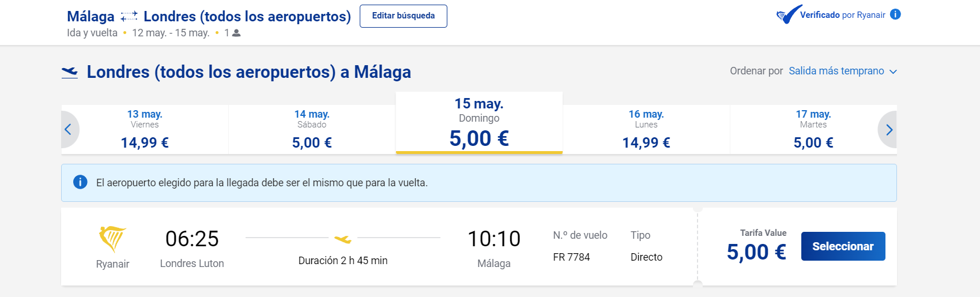The image size is (980, 297).
Task: Click the airplane icon beside the Londres a Málaga heading
Action: tap(70, 72)
